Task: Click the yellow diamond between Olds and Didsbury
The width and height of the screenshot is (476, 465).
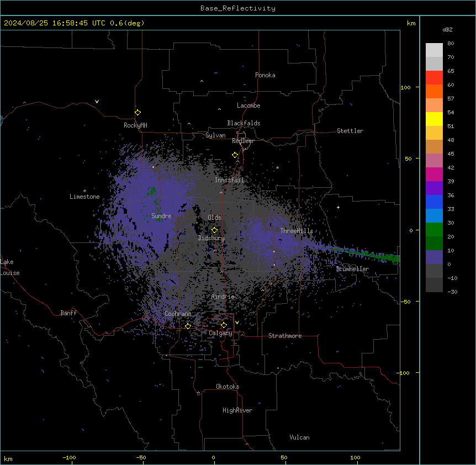Action: point(215,230)
